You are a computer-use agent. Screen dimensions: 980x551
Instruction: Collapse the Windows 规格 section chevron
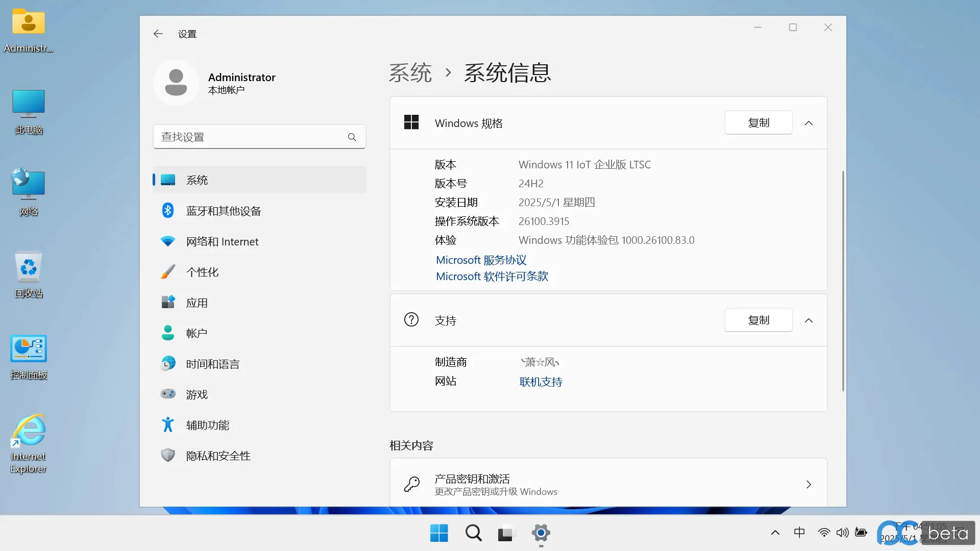(808, 123)
